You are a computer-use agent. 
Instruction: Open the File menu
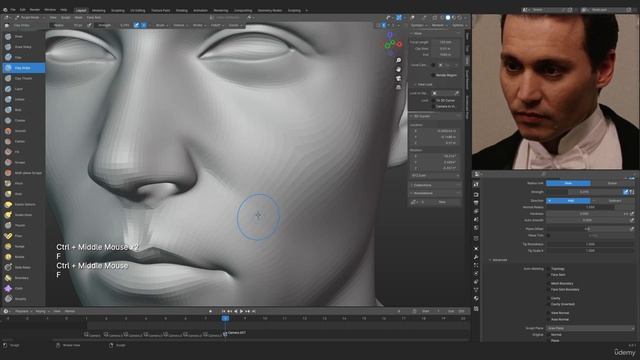[x=13, y=10]
